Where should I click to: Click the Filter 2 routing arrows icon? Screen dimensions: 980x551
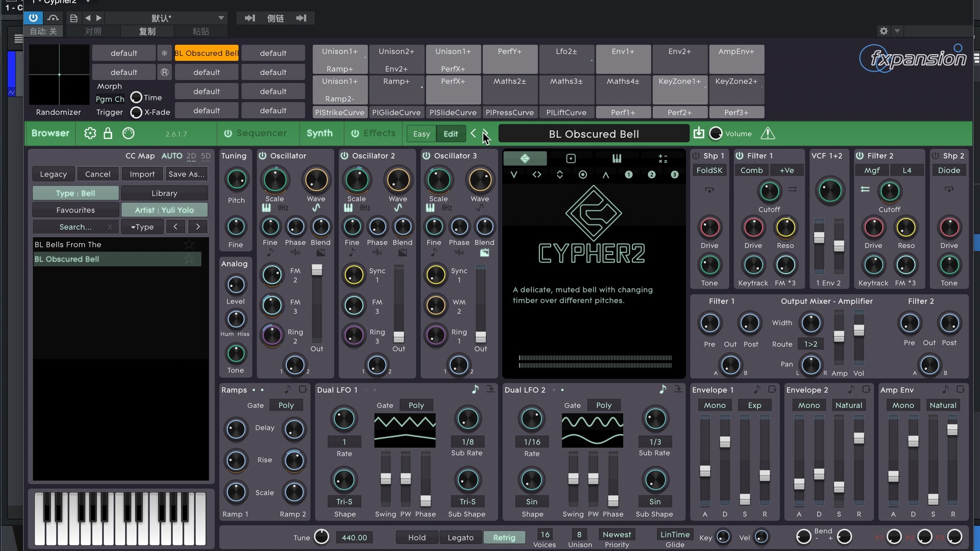865,189
